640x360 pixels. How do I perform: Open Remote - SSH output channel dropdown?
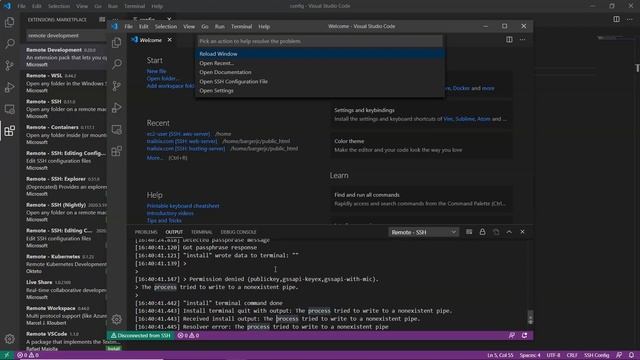pos(423,232)
